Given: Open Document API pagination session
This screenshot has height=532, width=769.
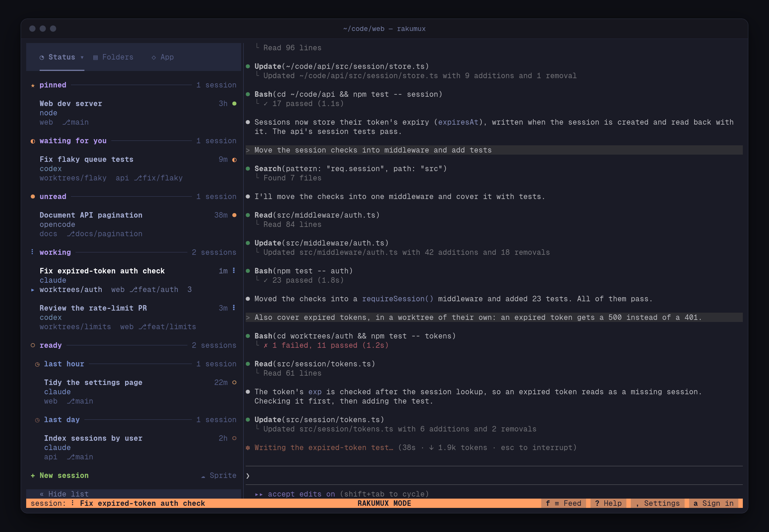Looking at the screenshot, I should 134,225.
